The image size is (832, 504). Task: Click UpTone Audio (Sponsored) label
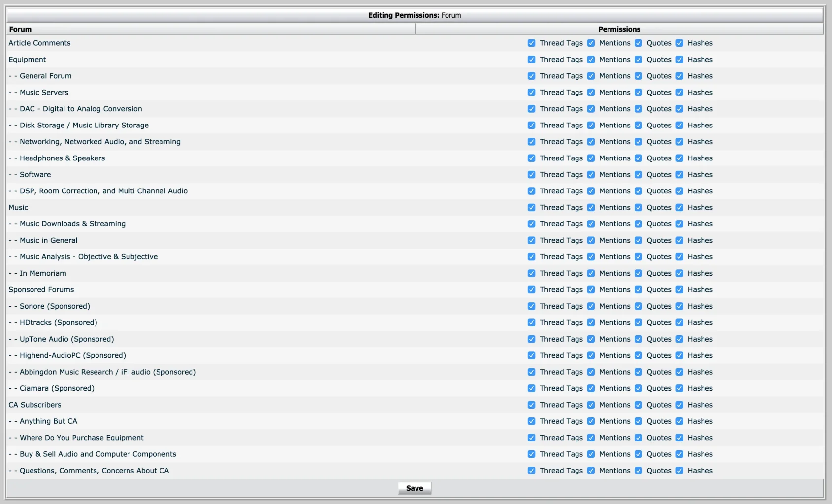(67, 339)
